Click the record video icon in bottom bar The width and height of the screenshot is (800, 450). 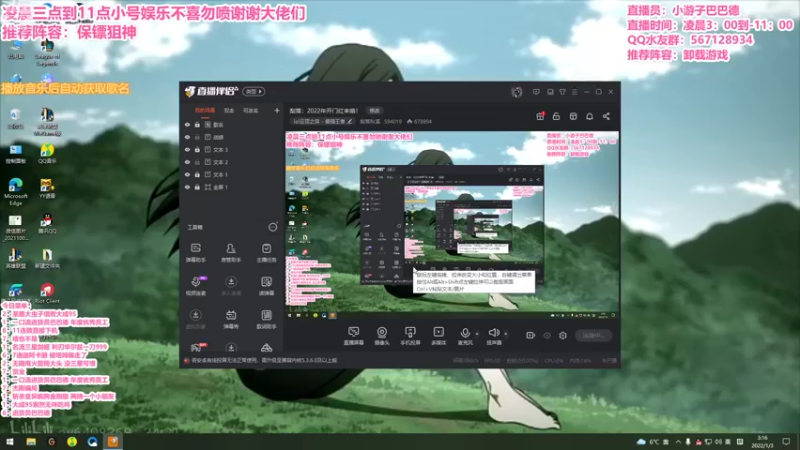pos(530,335)
